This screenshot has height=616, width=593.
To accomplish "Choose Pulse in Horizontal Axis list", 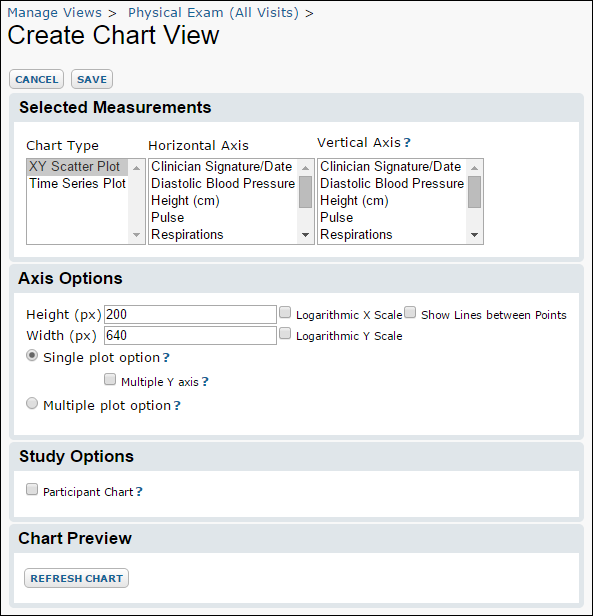I will (x=222, y=218).
